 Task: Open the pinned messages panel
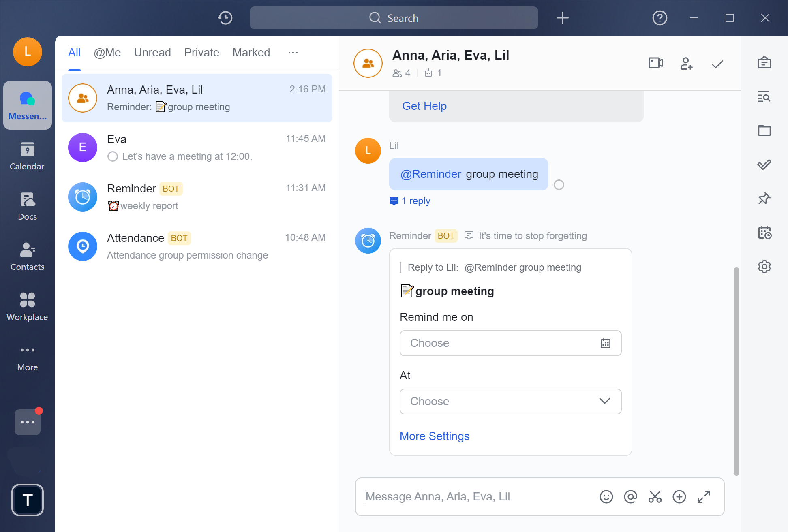(x=764, y=199)
